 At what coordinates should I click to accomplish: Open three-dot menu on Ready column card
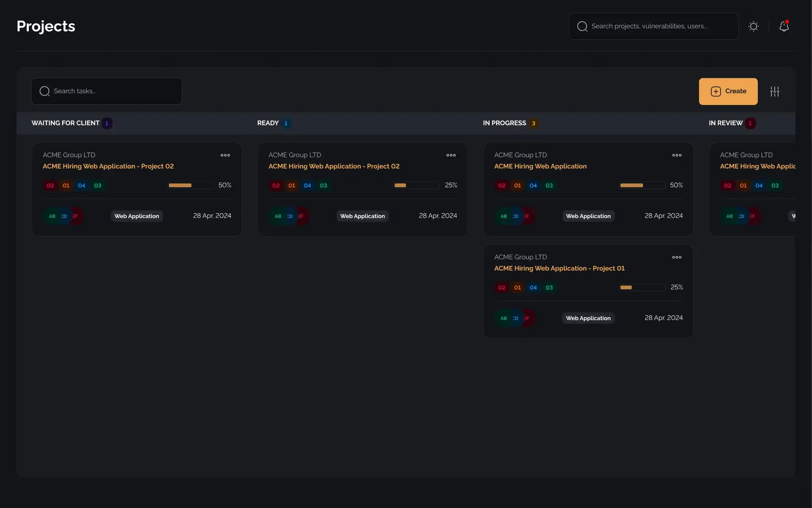point(450,155)
